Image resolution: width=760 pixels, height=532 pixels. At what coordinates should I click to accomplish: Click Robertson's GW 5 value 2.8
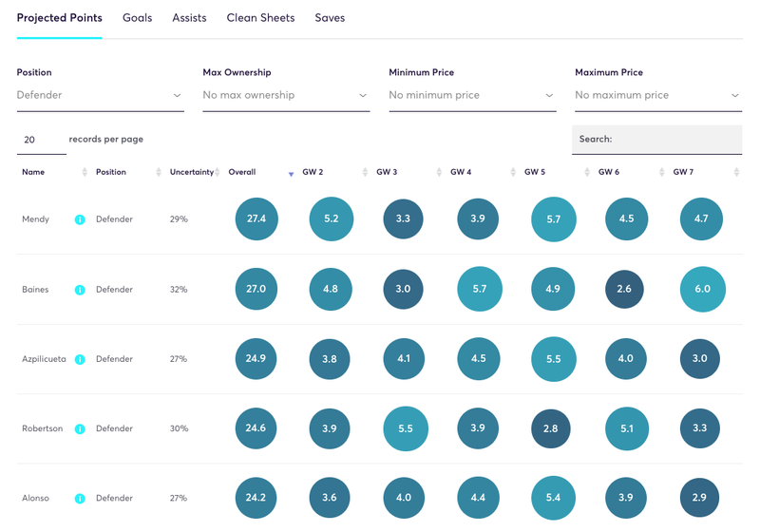click(x=551, y=428)
